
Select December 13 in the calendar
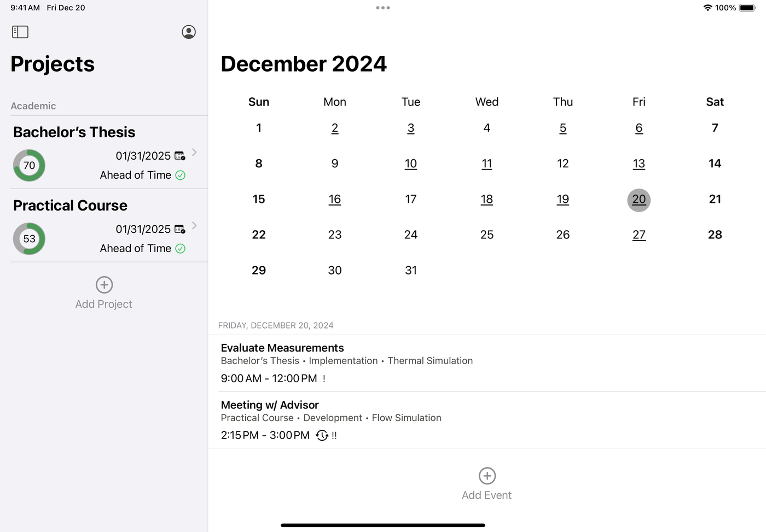tap(639, 164)
